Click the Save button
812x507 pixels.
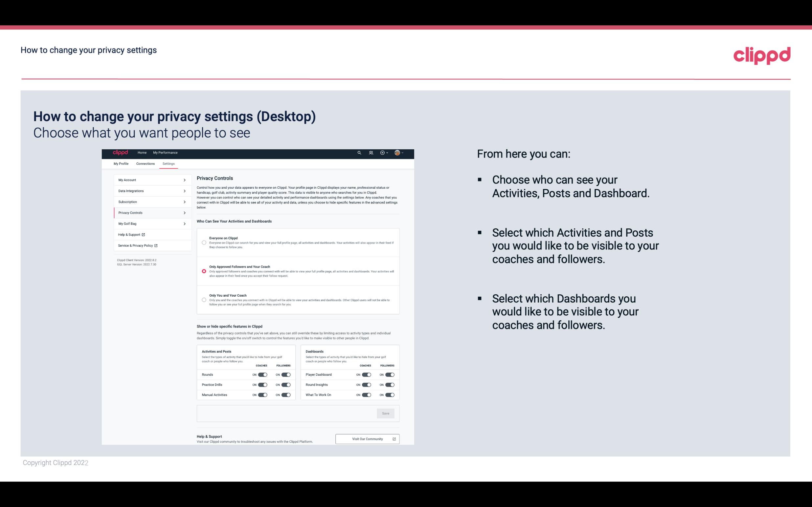[386, 413]
